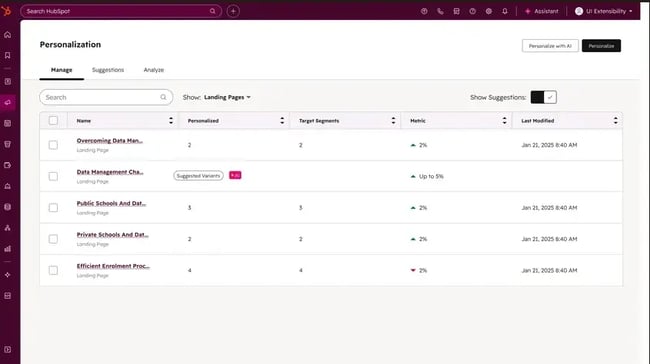Check the Overcoming Data Man.. row checkbox
The width and height of the screenshot is (650, 364).
coord(53,145)
